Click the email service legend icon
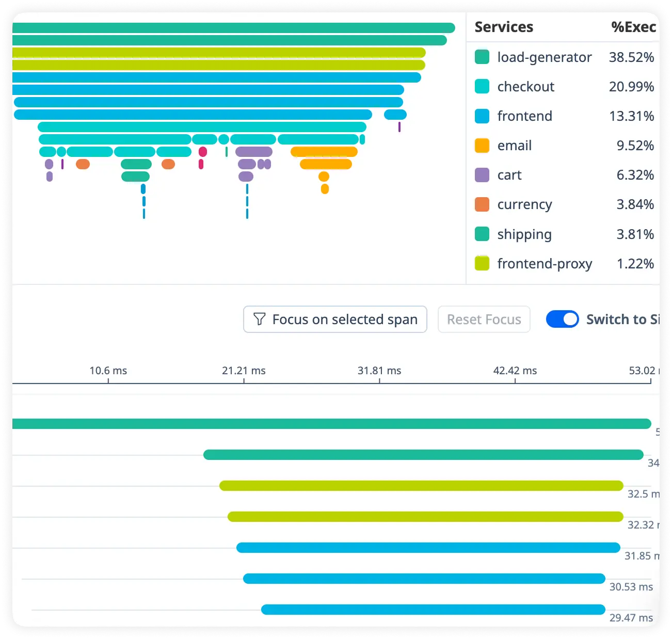This screenshot has height=639, width=672. 482,146
